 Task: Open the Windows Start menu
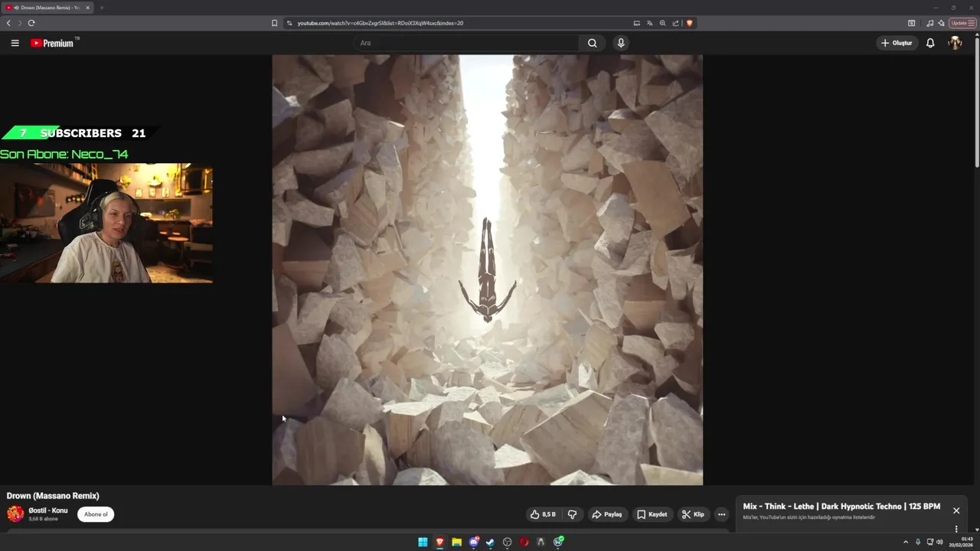[423, 542]
